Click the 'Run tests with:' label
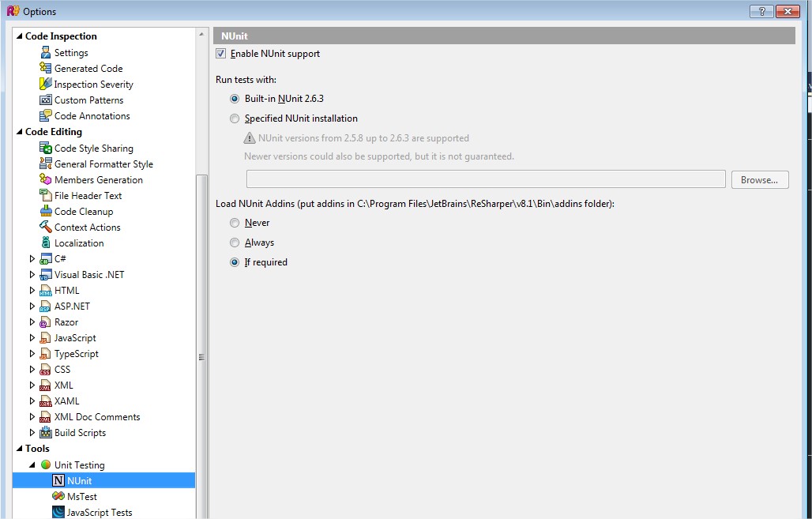Image resolution: width=812 pixels, height=519 pixels. 246,80
